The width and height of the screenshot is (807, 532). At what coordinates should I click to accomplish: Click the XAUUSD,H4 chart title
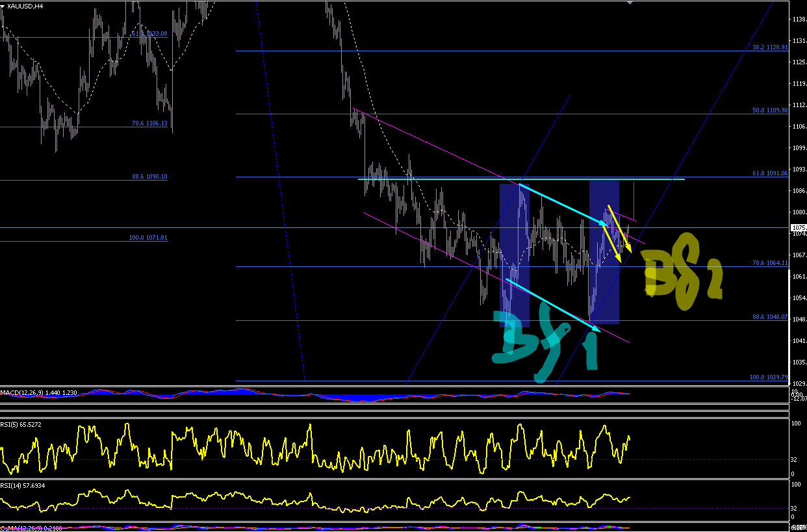point(26,6)
